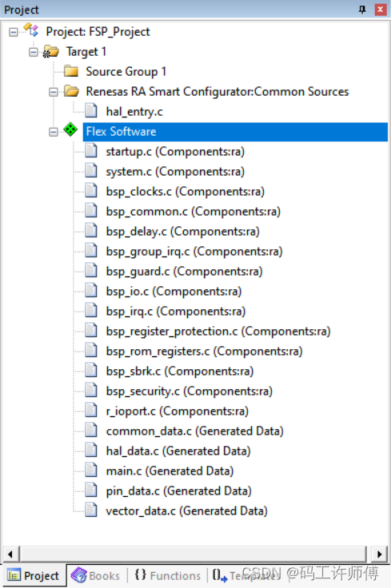Viewport: 391px width, 588px height.
Task: Switch to the Templates tab
Action: click(x=245, y=576)
